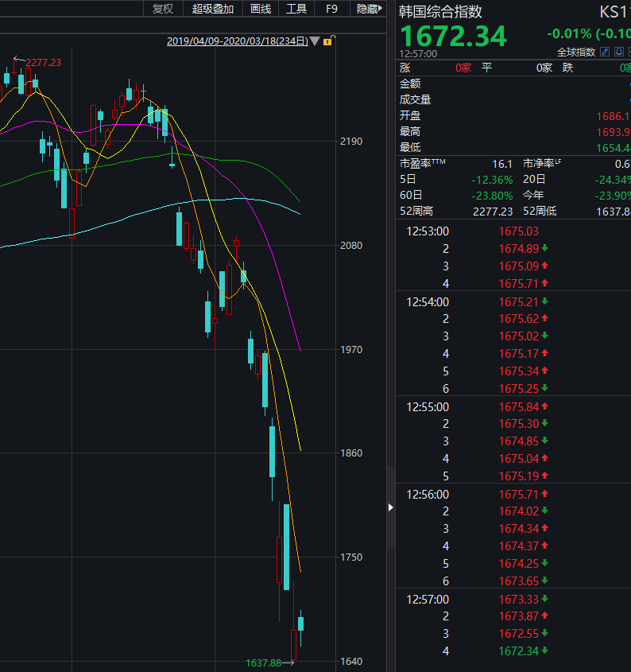Toggle the yellow padlock on the date range

(x=327, y=41)
